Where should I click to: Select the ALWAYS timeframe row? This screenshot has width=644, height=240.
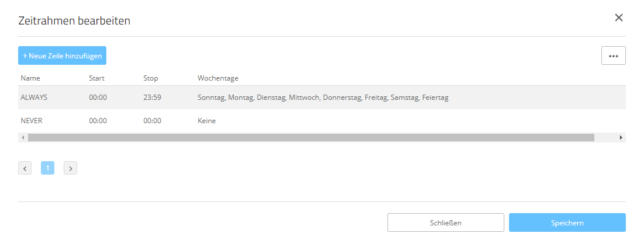[x=34, y=98]
